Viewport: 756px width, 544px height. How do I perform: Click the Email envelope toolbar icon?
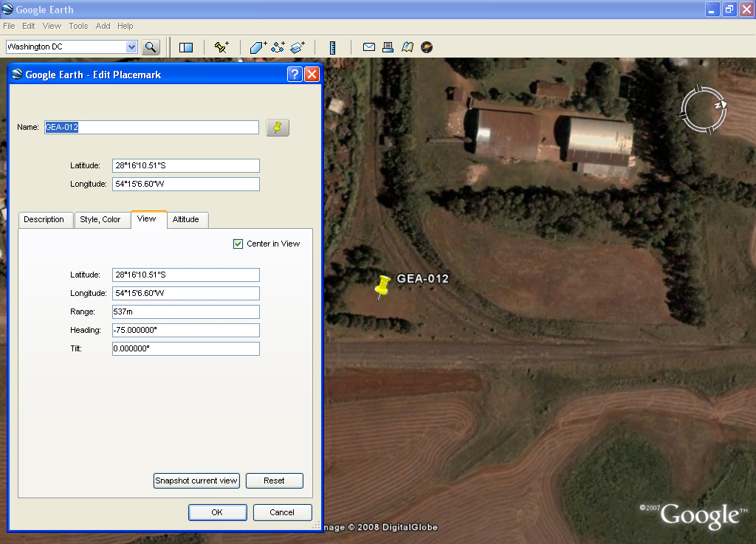(369, 47)
